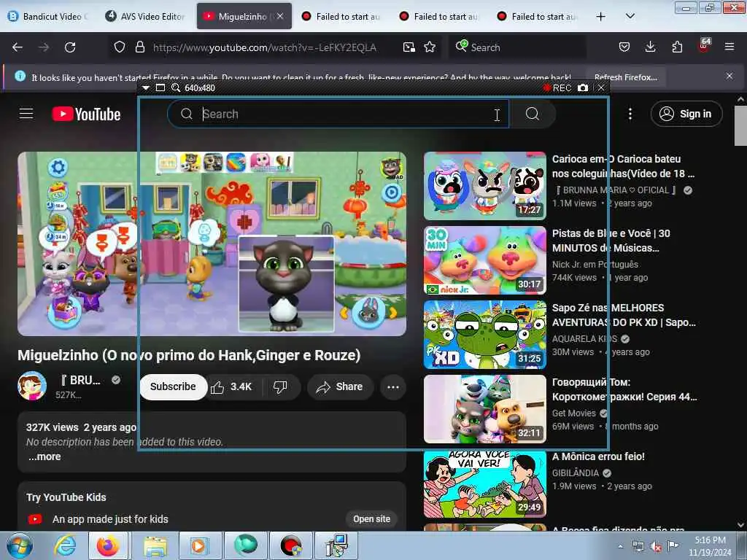Open the red extension icon with 64 badge
This screenshot has width=747, height=560.
coord(704,45)
